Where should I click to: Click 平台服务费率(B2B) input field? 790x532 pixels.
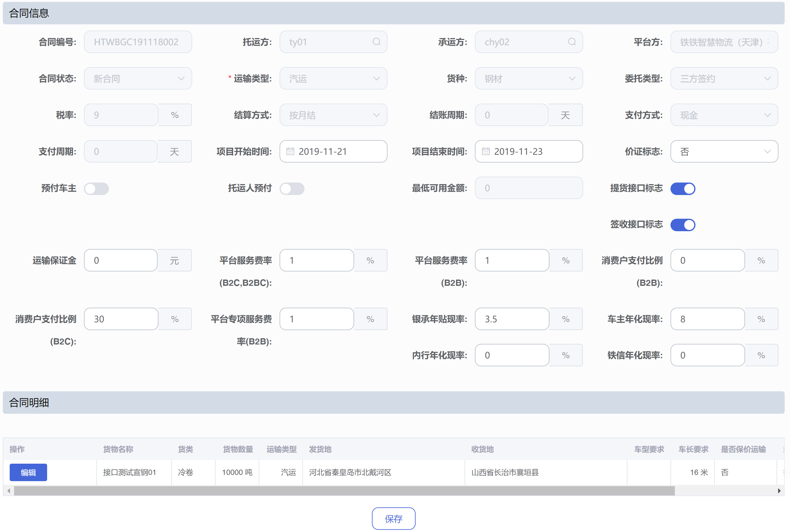tap(512, 260)
